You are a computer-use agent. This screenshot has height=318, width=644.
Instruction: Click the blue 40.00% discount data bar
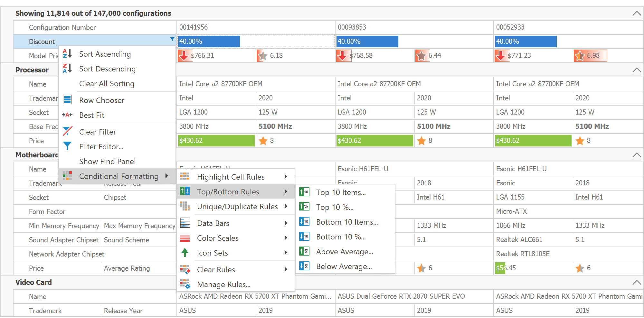coord(209,41)
